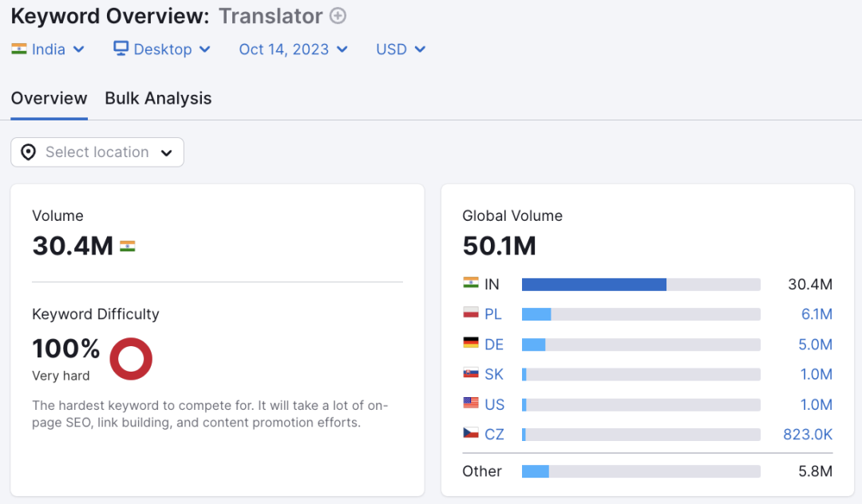862x504 pixels.
Task: Click the desktop monitor icon in the filters
Action: click(121, 49)
